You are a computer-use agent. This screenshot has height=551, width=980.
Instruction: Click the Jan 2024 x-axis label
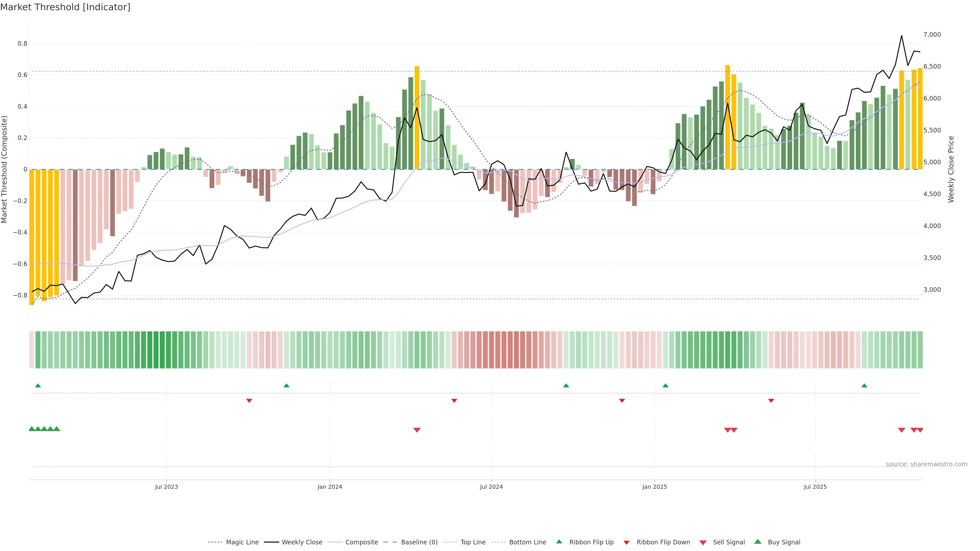tap(330, 487)
